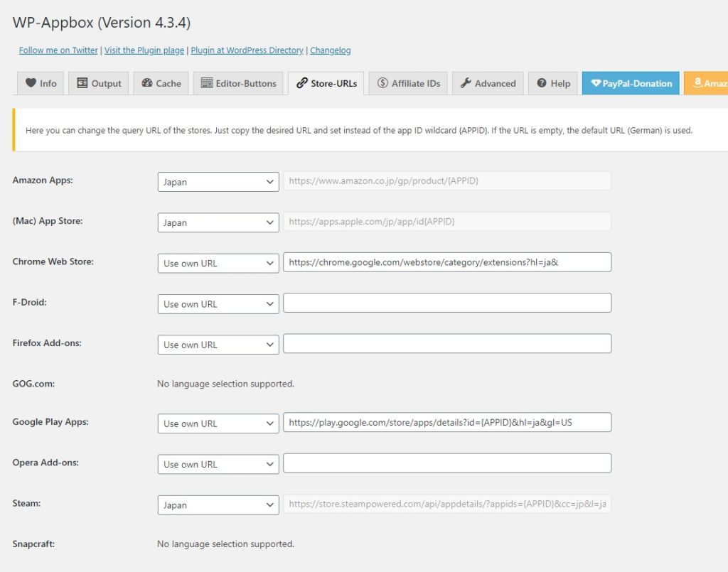Click the diamond icon on PayPal-Donation button
The width and height of the screenshot is (728, 572).
click(x=596, y=83)
